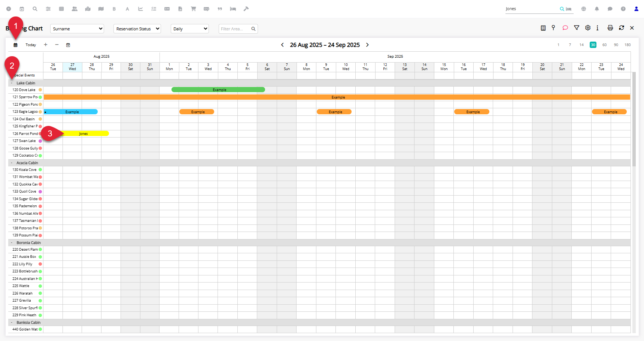This screenshot has height=341, width=644.
Task: Click the Jones search text field
Action: 532,9
